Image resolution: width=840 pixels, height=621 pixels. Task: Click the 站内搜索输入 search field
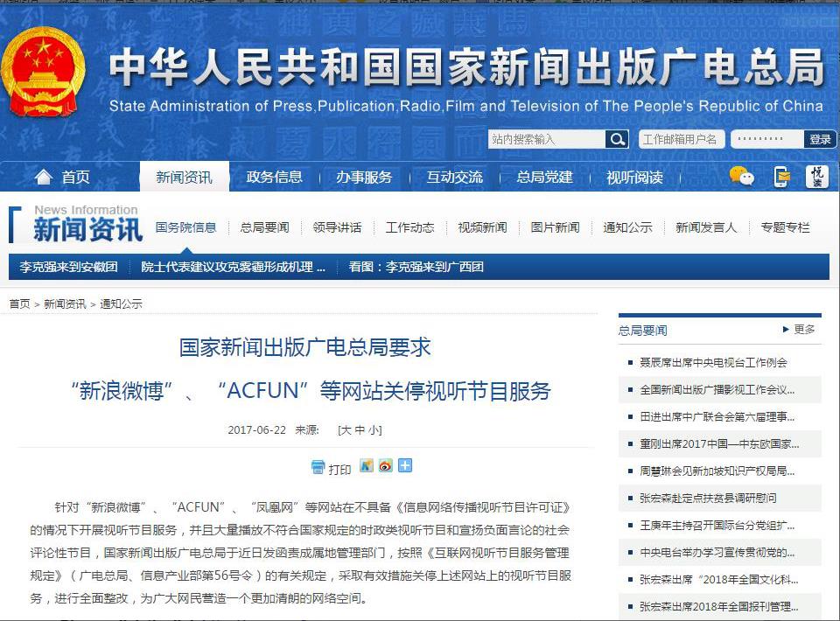pyautogui.click(x=546, y=139)
